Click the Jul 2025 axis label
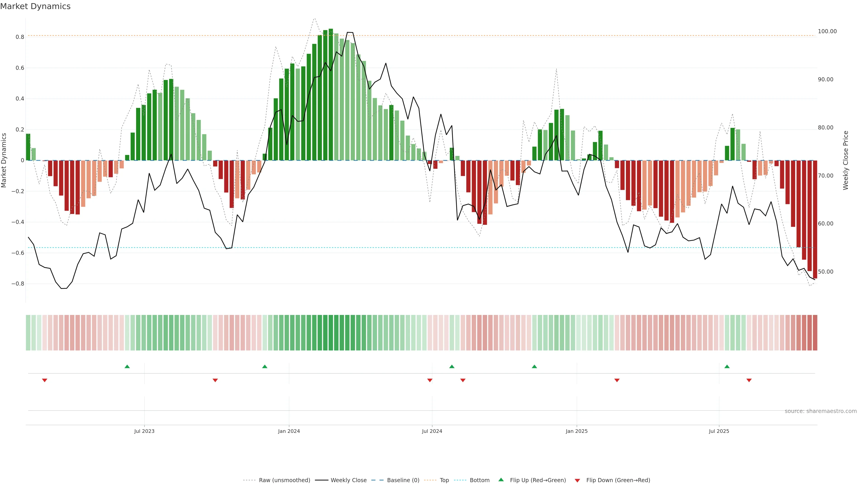Screen dimensions: 868x488 719,431
